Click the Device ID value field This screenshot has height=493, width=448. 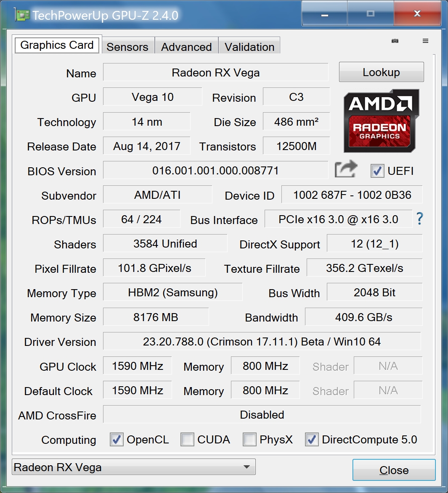[352, 195]
